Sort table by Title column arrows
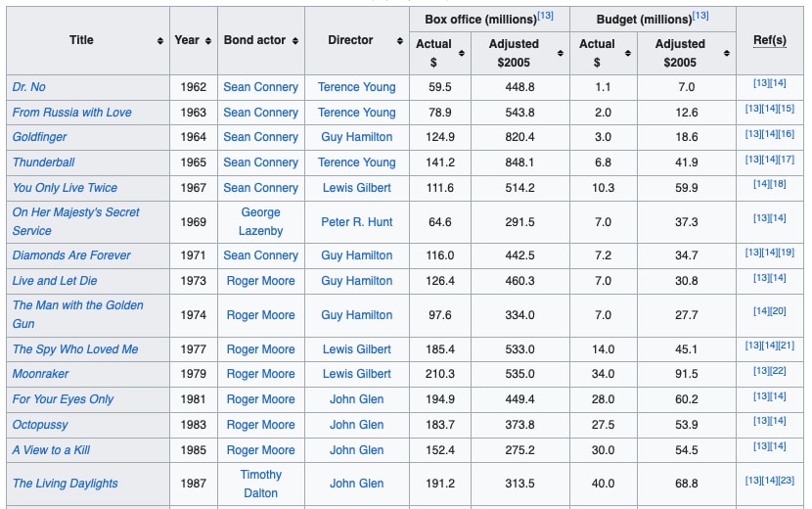This screenshot has height=509, width=812. tap(160, 41)
